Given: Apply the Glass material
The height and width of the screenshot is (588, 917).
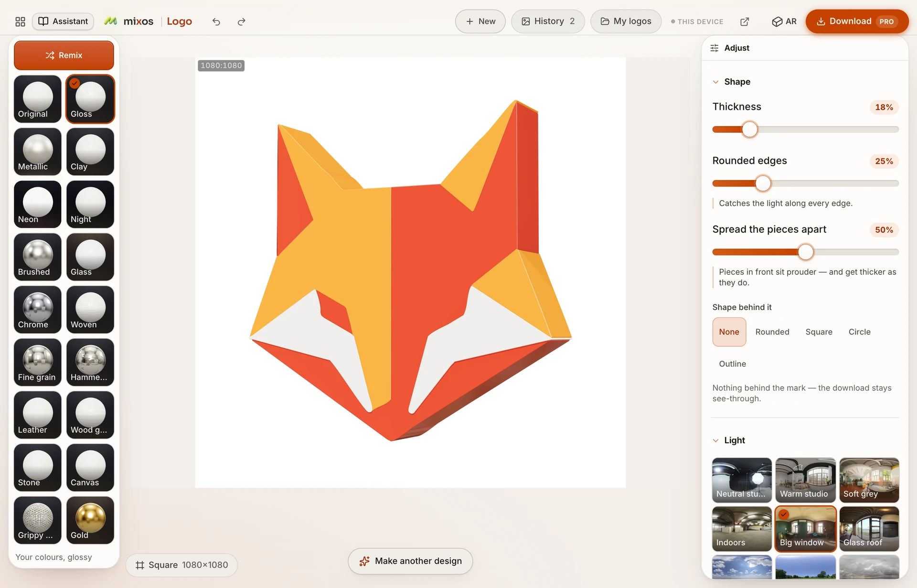Looking at the screenshot, I should 90,257.
